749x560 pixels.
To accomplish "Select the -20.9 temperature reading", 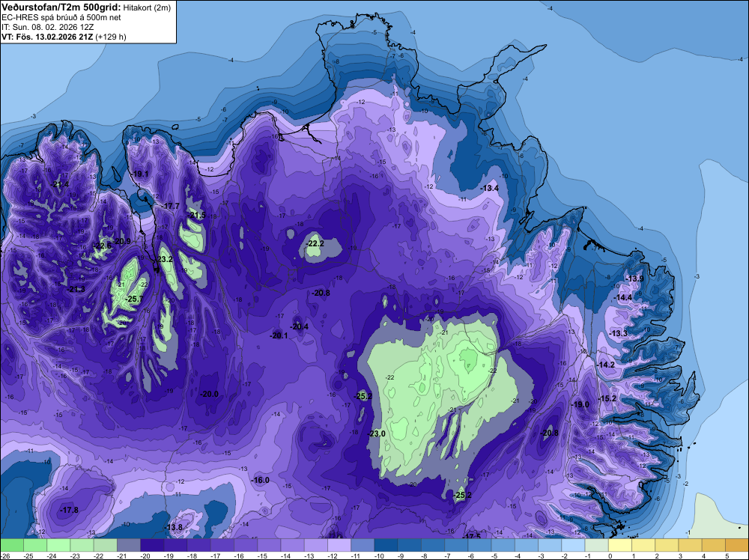I will (122, 241).
